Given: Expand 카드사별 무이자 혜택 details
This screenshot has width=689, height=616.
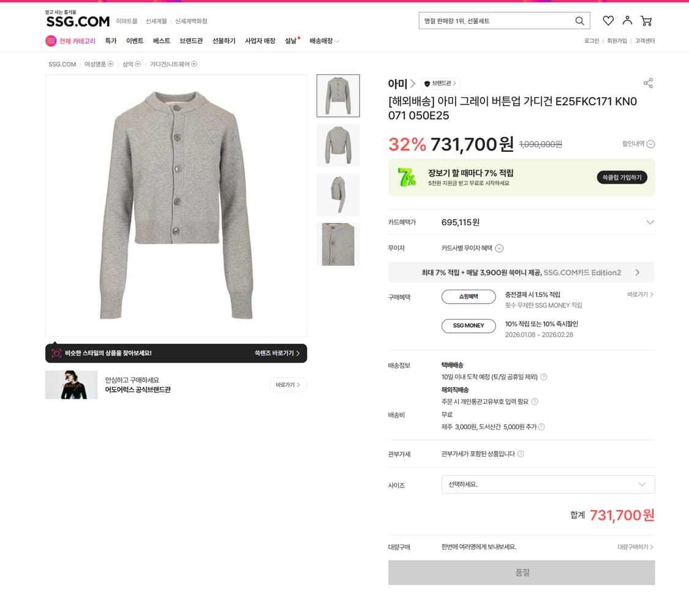Looking at the screenshot, I should [499, 248].
